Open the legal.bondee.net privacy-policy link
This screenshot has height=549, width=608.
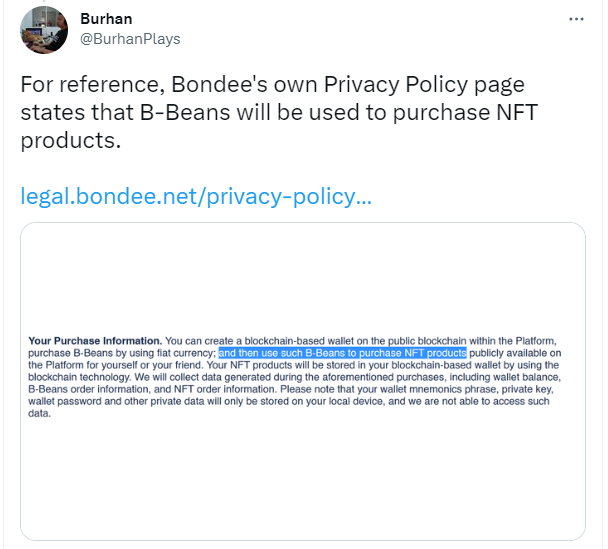(x=196, y=195)
